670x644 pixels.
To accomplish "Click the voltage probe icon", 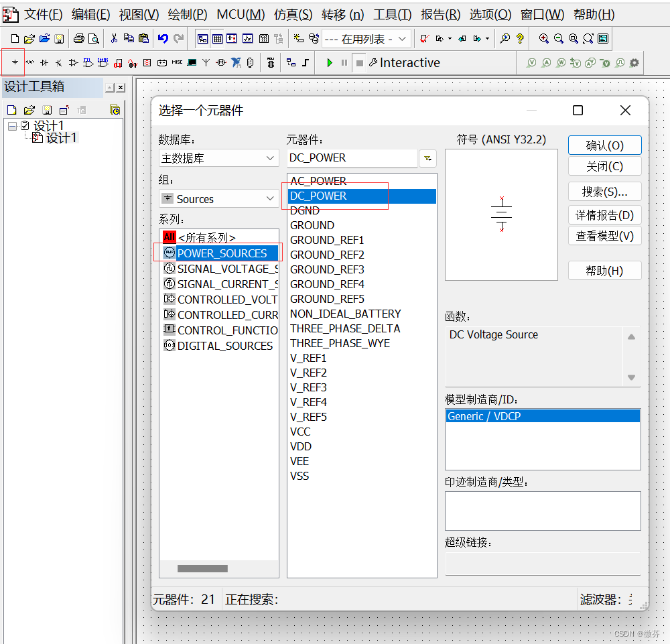I will coord(531,62).
